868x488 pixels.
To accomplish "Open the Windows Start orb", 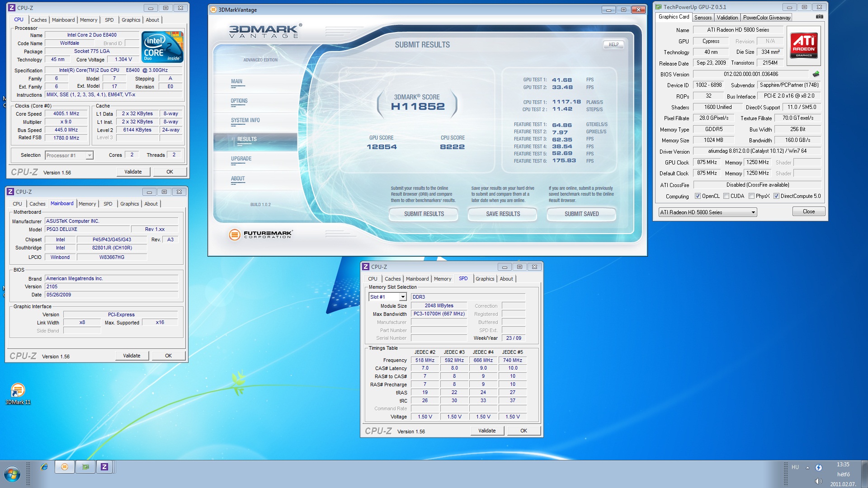I will click(12, 474).
